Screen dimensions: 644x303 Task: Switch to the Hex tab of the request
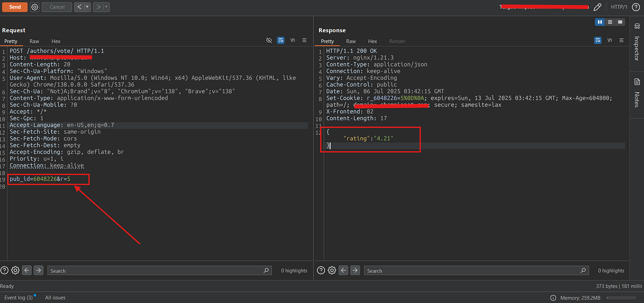click(x=55, y=41)
